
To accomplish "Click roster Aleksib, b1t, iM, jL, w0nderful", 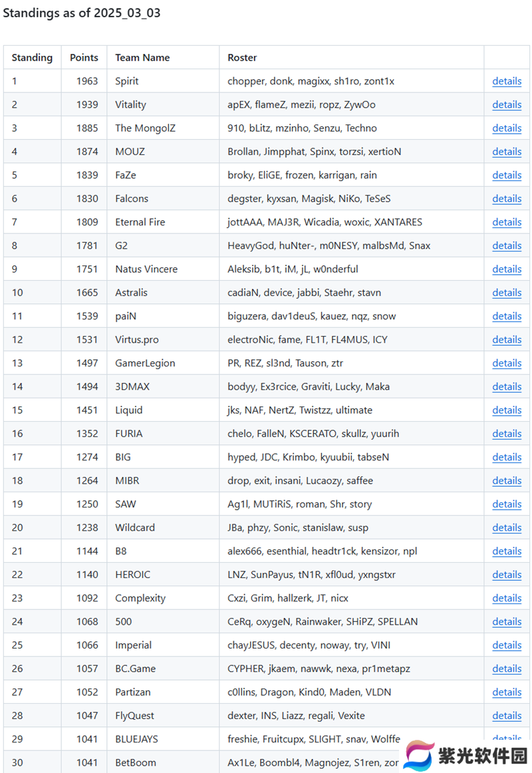I will [293, 269].
